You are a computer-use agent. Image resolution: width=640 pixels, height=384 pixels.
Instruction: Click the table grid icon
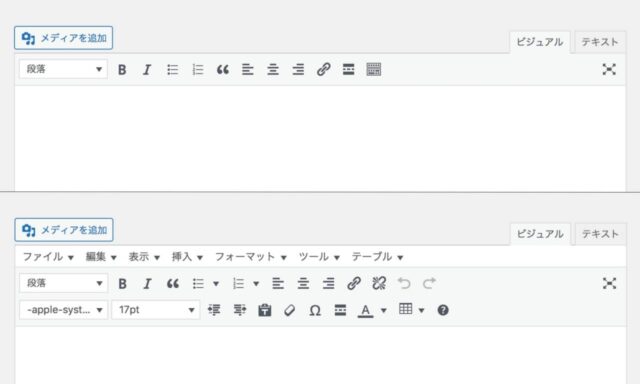click(x=405, y=309)
